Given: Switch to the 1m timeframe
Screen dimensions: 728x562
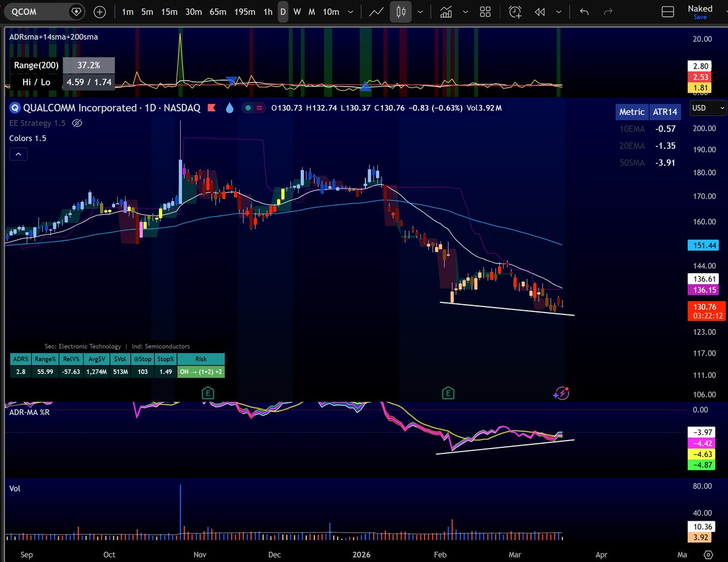Looking at the screenshot, I should [127, 12].
